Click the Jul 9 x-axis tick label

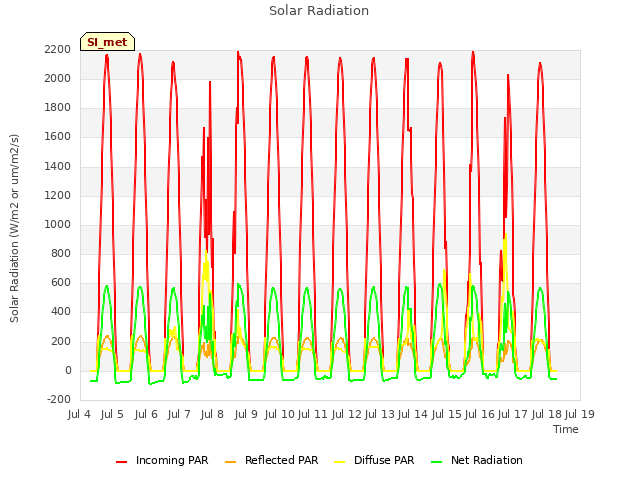pyautogui.click(x=246, y=415)
